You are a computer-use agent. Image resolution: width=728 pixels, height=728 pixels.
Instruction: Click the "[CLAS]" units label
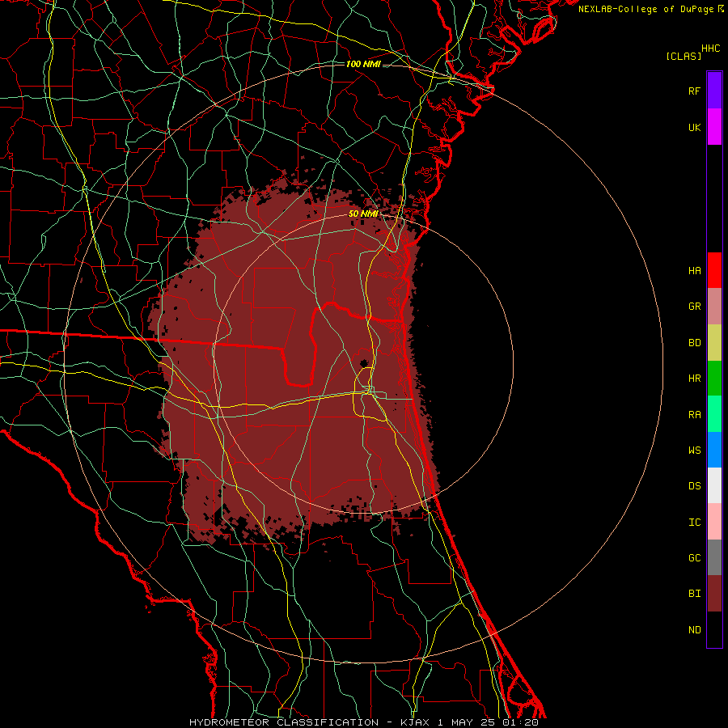click(x=684, y=57)
